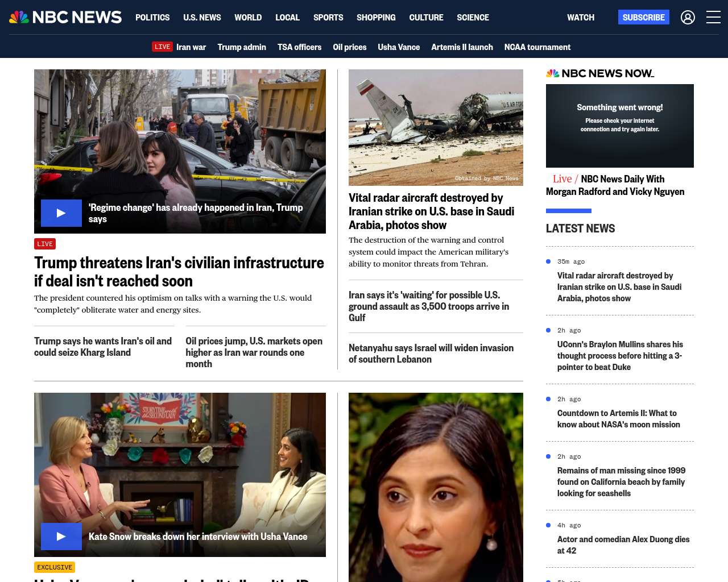Select the Trump admin trending topic
The width and height of the screenshot is (728, 582).
242,47
